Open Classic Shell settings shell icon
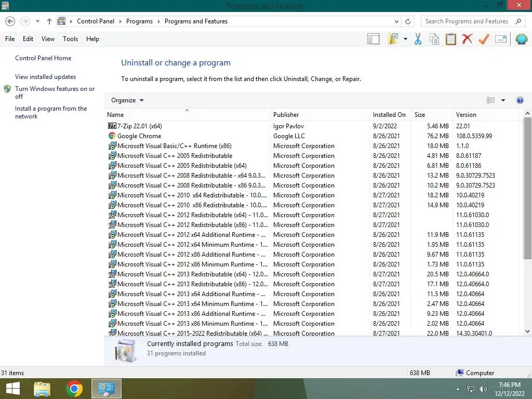The width and height of the screenshot is (532, 399). [522, 39]
